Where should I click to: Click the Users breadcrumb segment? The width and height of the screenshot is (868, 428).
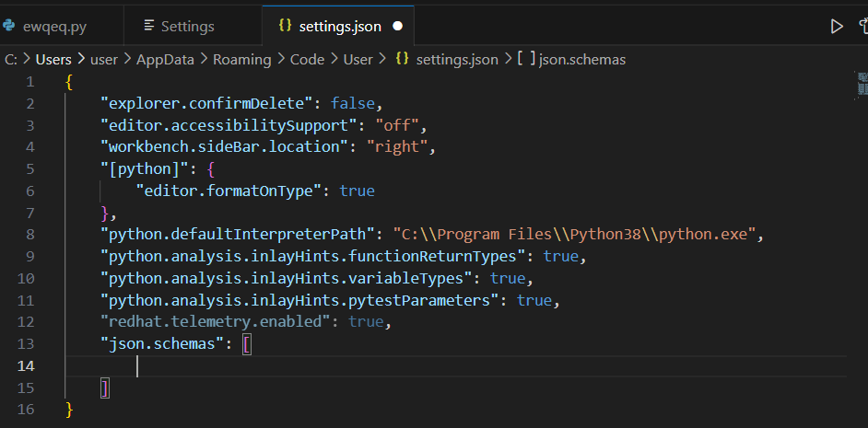53,60
